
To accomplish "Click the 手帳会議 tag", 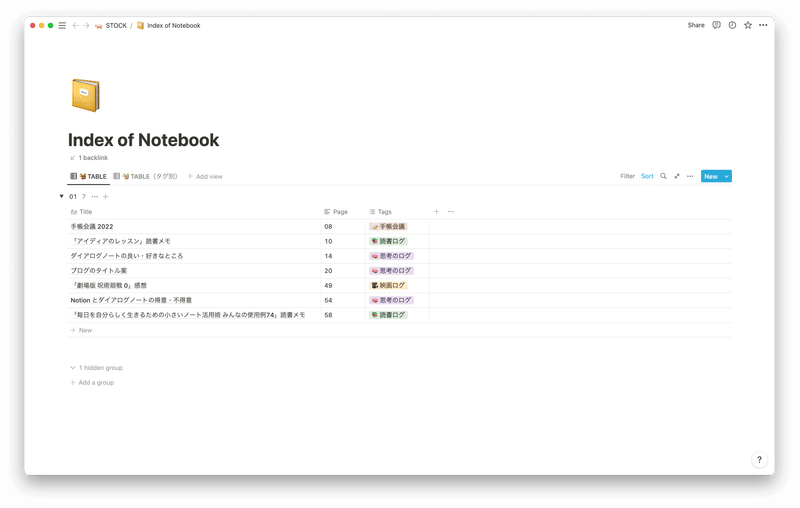I will click(x=388, y=226).
